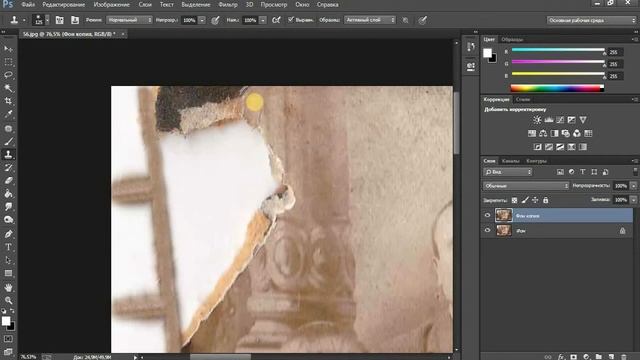This screenshot has height=360, width=640.
Task: Select the Eyedropper tool
Action: point(8,114)
